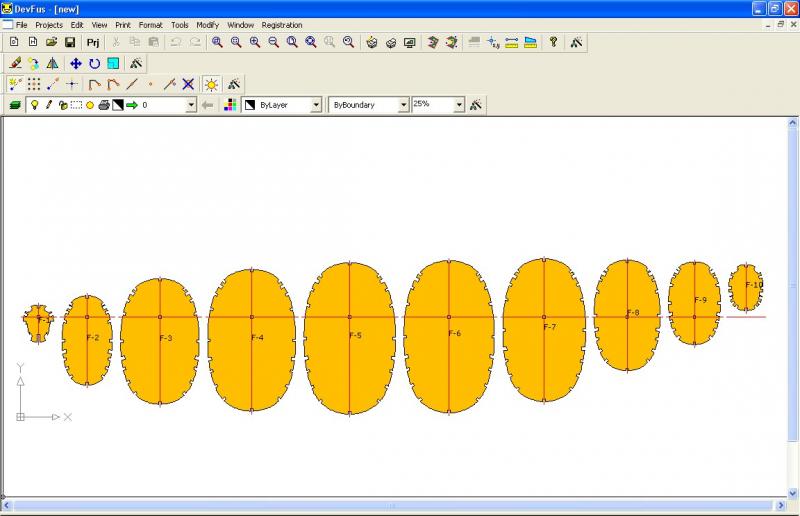Screen dimensions: 800x516
Task: Open the Modify menu
Action: point(207,24)
